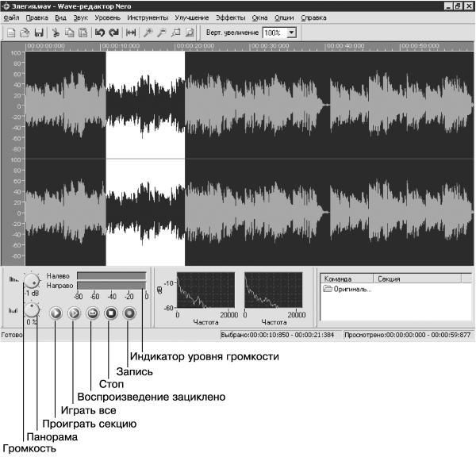Click the volume knob showing -1 dB
Image resolution: width=476 pixels, height=457 pixels.
coord(32,281)
